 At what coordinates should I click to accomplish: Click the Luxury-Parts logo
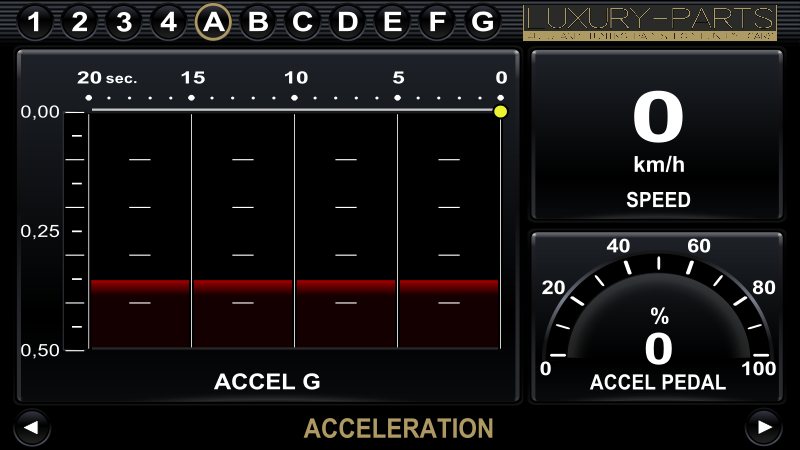[x=649, y=23]
